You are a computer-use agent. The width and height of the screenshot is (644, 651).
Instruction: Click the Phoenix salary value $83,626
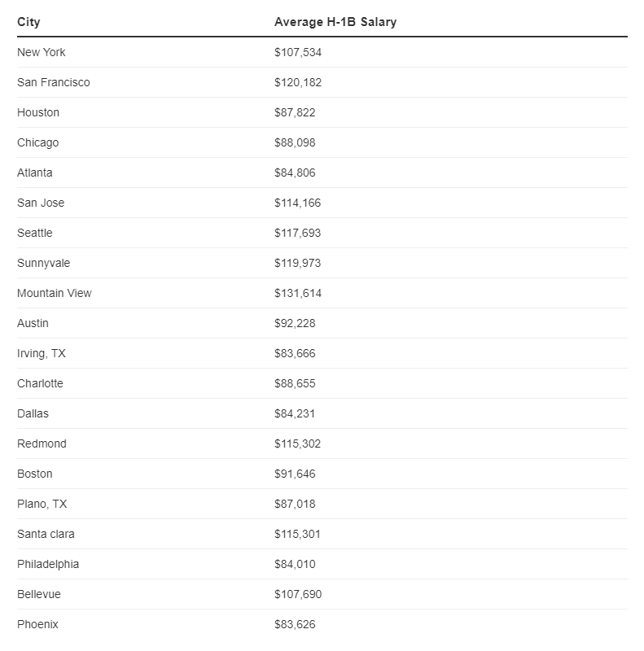[295, 624]
